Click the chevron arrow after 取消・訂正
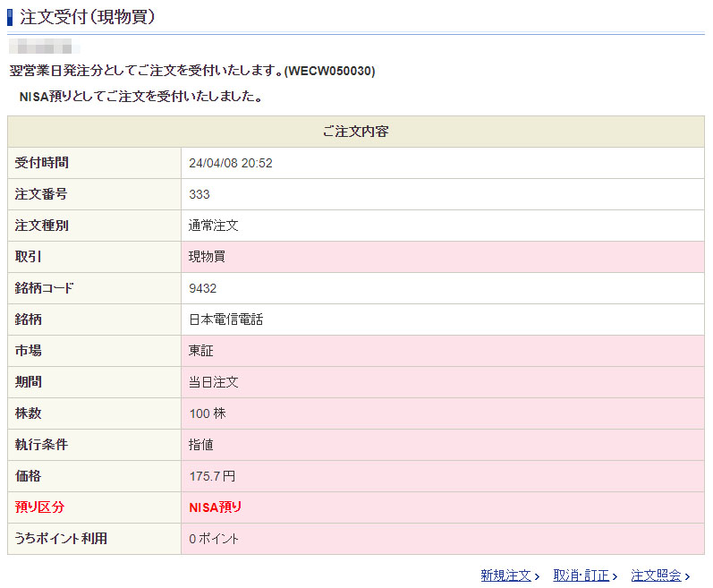Viewport: 713px width, 588px height. tap(615, 576)
